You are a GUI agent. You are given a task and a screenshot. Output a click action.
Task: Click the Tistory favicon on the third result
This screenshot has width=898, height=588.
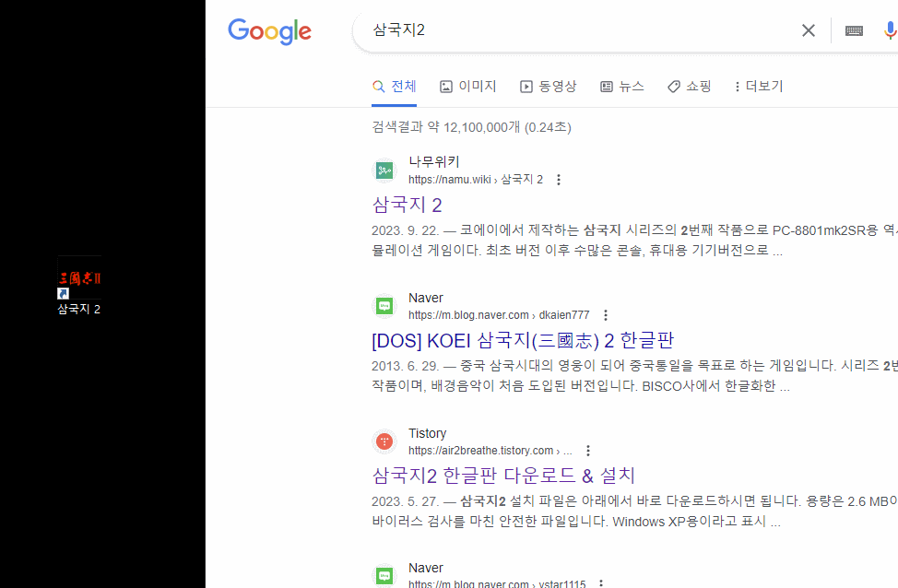(x=384, y=441)
